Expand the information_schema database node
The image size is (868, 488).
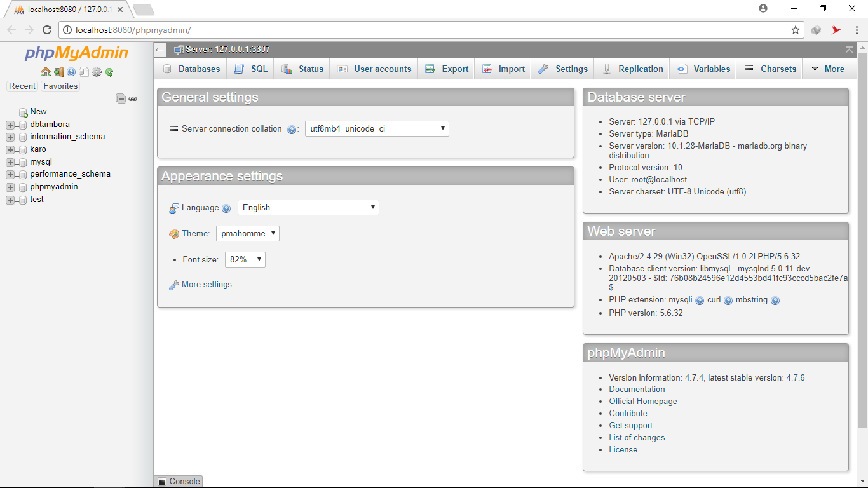(x=10, y=137)
